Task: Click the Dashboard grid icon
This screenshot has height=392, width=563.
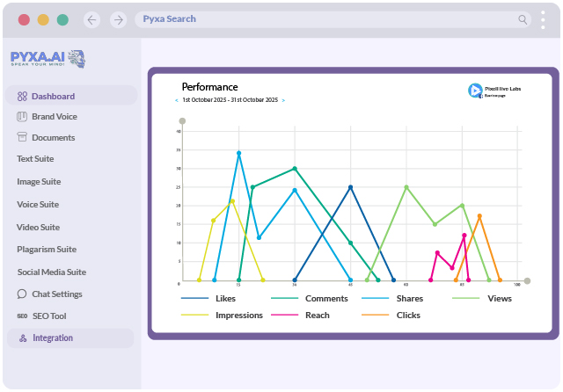Action: [22, 96]
